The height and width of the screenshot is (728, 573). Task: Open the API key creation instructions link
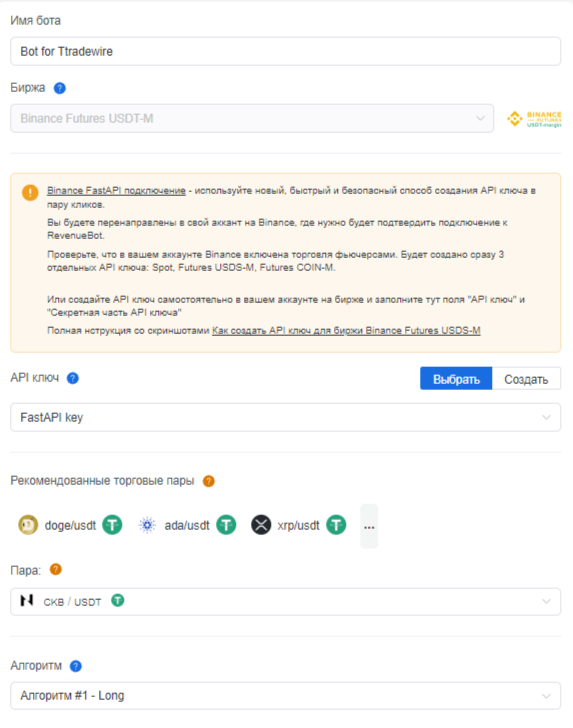point(346,331)
